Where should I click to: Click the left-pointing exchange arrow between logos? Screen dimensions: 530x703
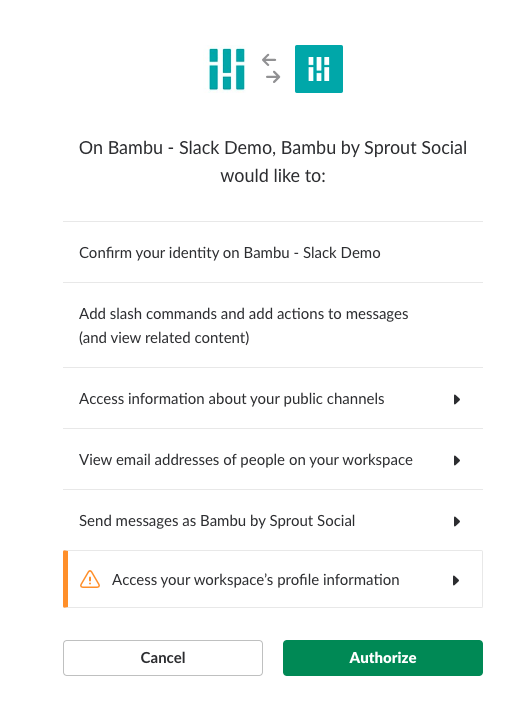269,60
